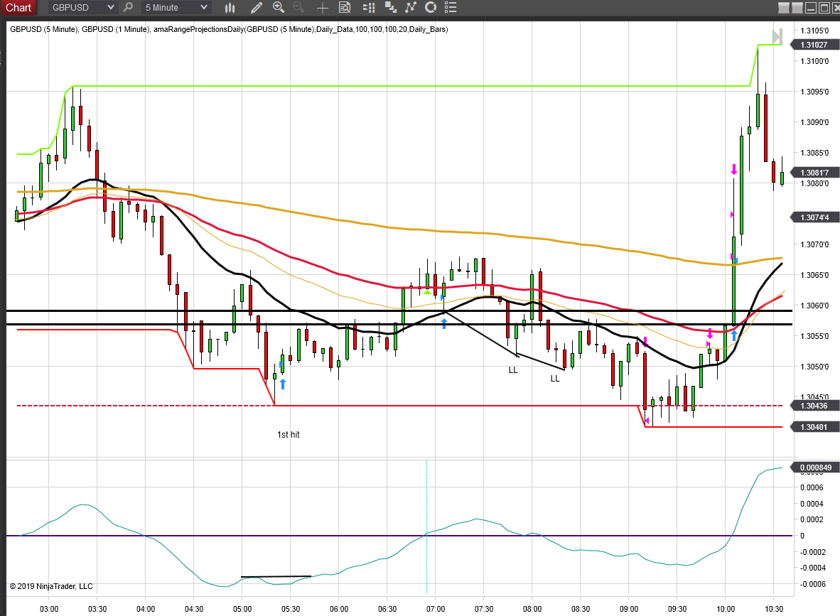Click the zoom out magnifier
The image size is (840, 616).
[x=298, y=8]
